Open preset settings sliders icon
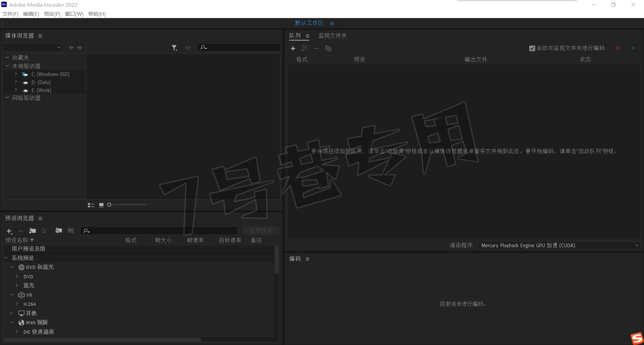This screenshot has height=345, width=644. coord(44,231)
